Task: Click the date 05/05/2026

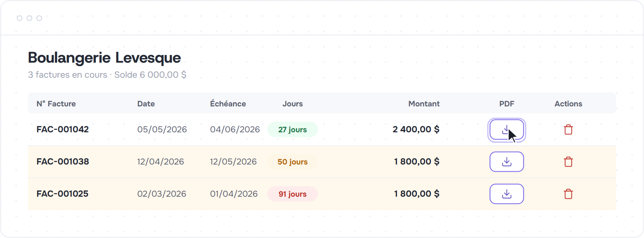Action: pyautogui.click(x=162, y=129)
